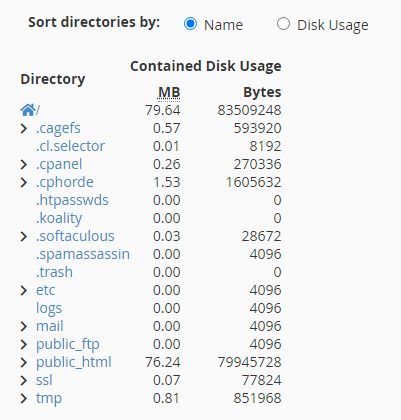Viewport: 401px width, 420px height.
Task: Click the 851968 bytes value for tmp
Action: point(257,398)
